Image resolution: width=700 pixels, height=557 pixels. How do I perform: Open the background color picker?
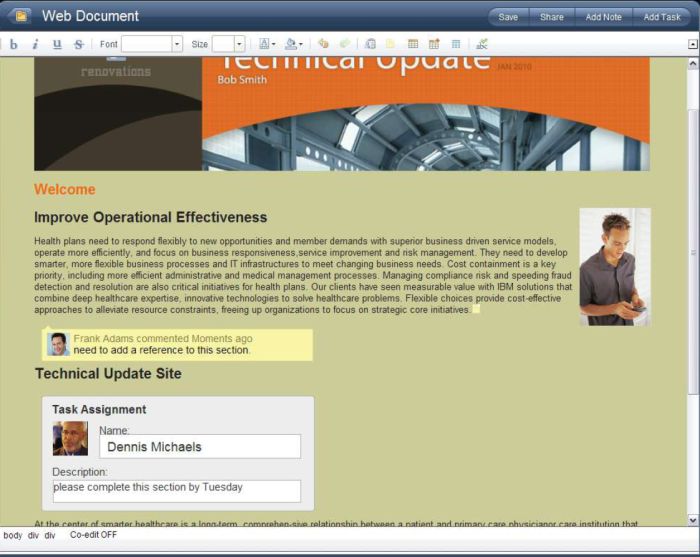(x=293, y=44)
